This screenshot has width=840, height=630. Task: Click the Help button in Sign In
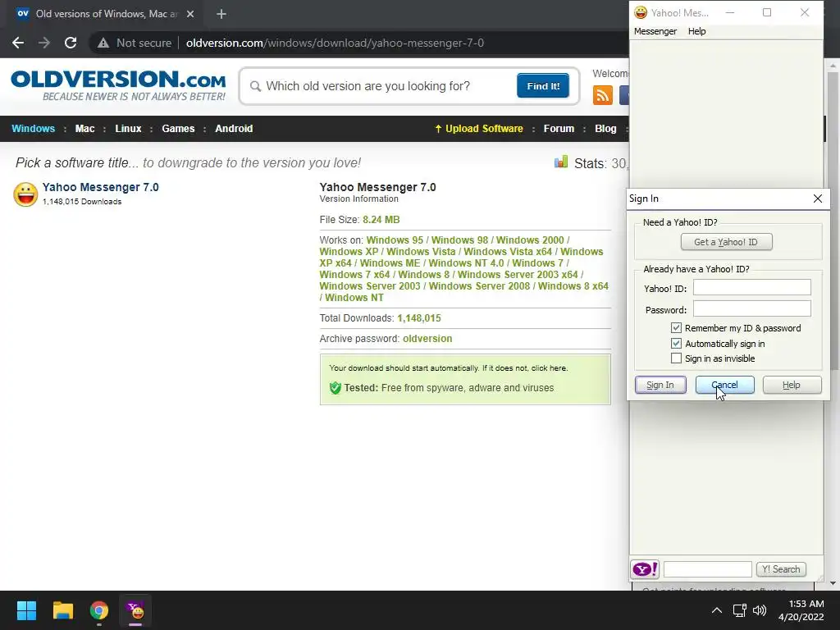click(x=792, y=386)
